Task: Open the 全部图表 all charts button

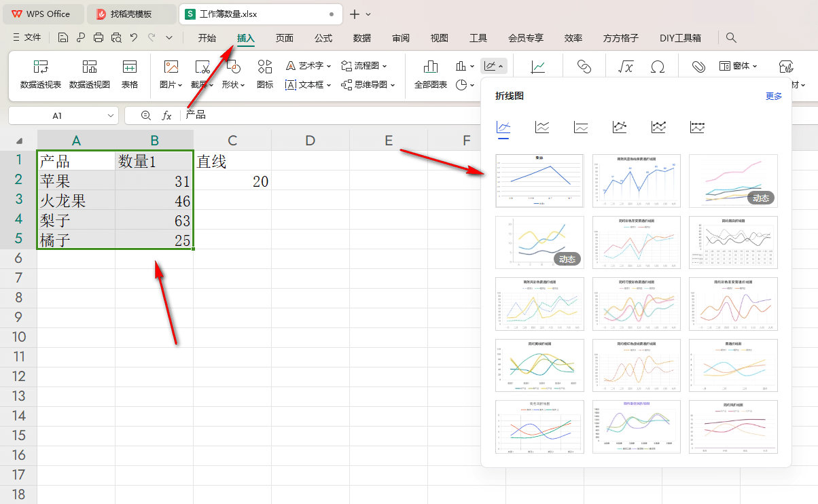Action: point(431,75)
